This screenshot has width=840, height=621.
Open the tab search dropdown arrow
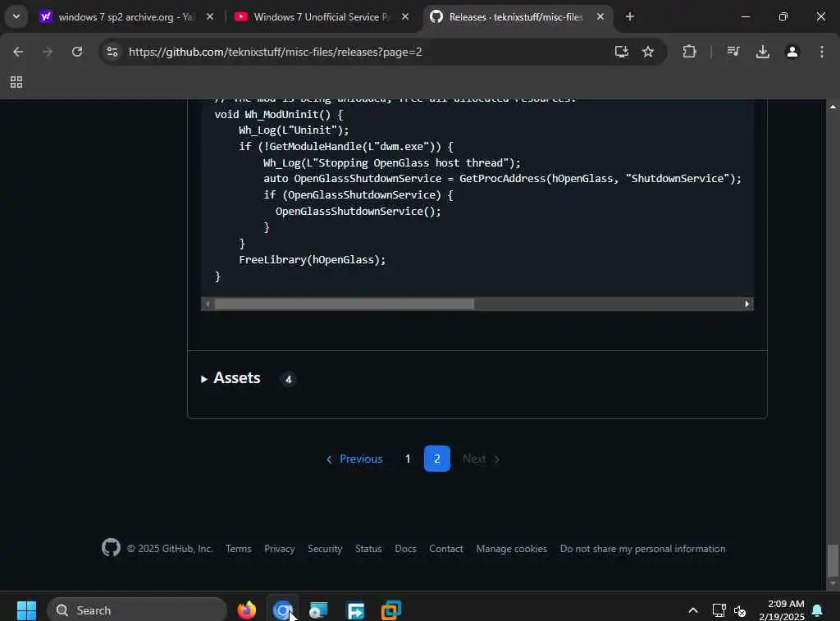pos(16,16)
